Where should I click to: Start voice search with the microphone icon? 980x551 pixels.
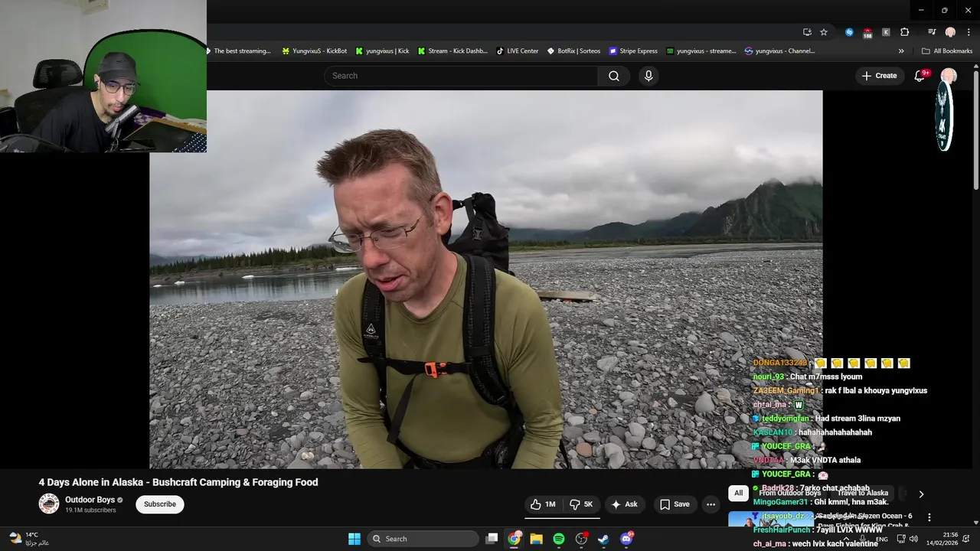648,76
